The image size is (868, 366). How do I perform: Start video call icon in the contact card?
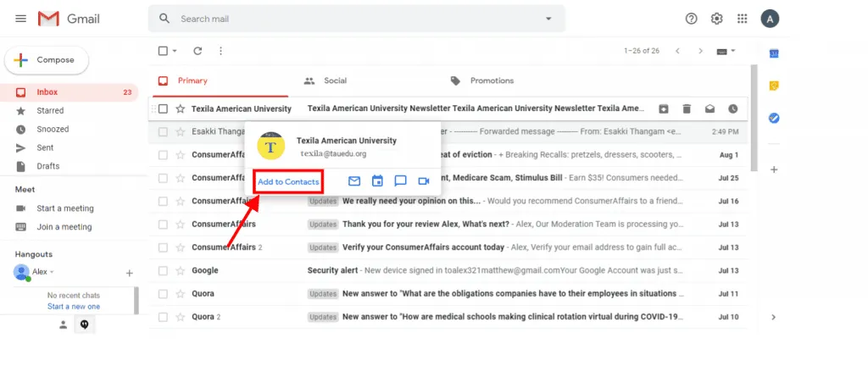click(424, 180)
